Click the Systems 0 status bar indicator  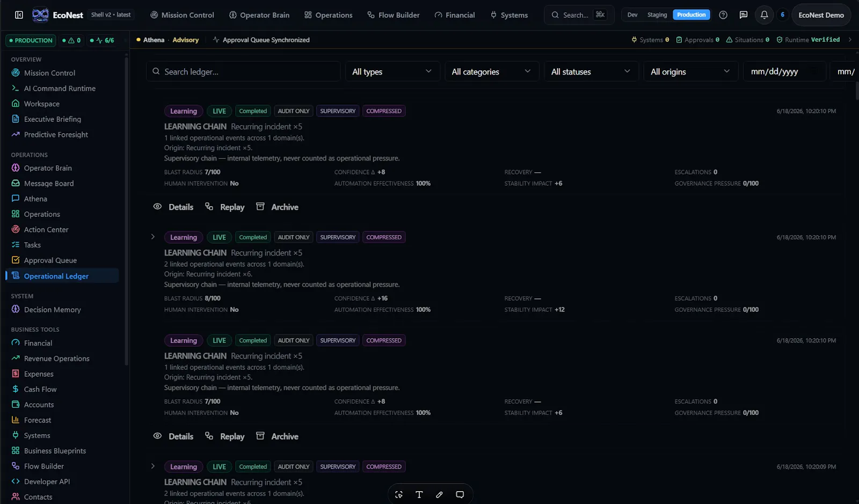pos(650,40)
